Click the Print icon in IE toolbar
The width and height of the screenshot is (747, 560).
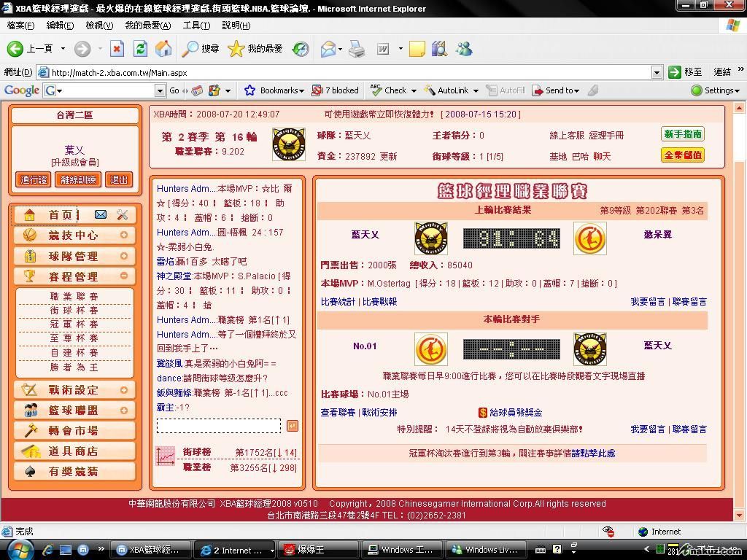pyautogui.click(x=357, y=49)
